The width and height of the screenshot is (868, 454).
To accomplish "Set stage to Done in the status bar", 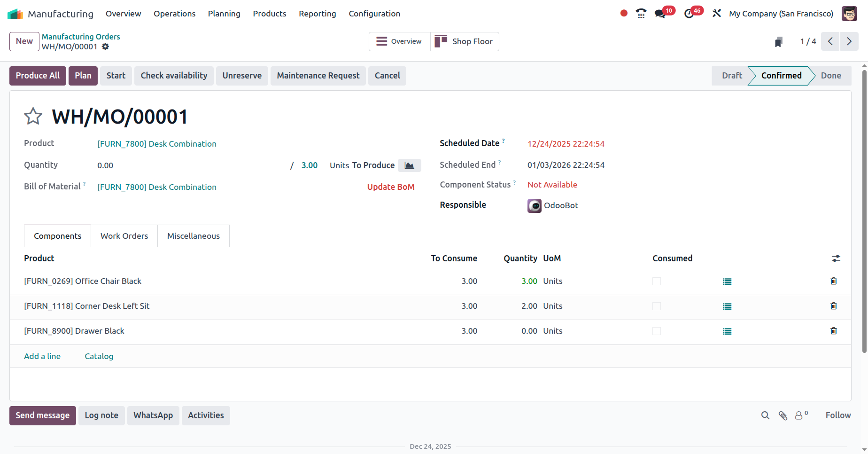I will (831, 75).
